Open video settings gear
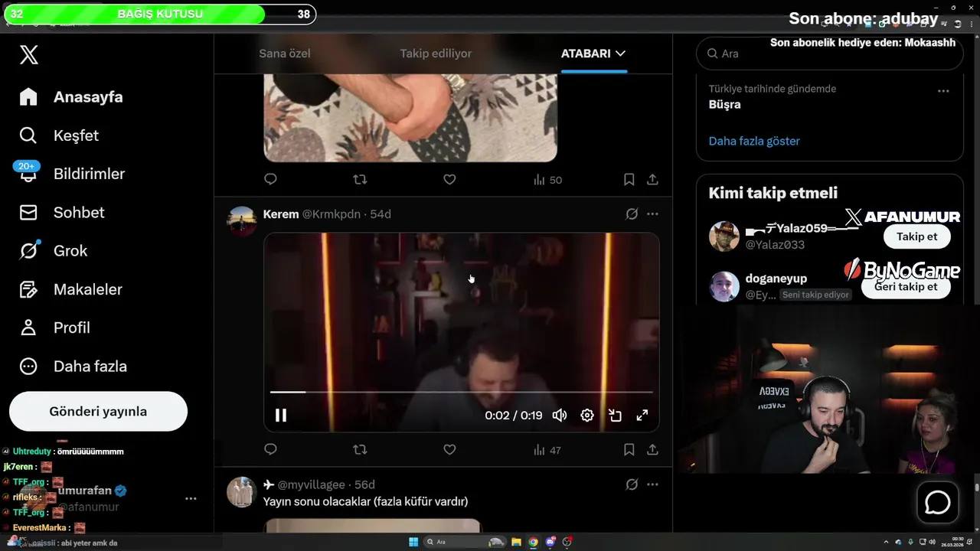The image size is (980, 551). tap(587, 416)
